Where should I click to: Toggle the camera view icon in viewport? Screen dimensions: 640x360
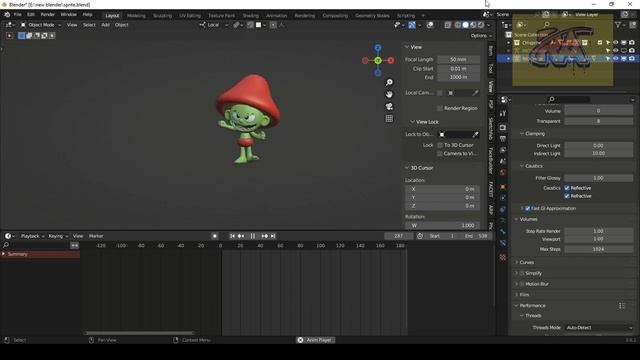coord(389,107)
